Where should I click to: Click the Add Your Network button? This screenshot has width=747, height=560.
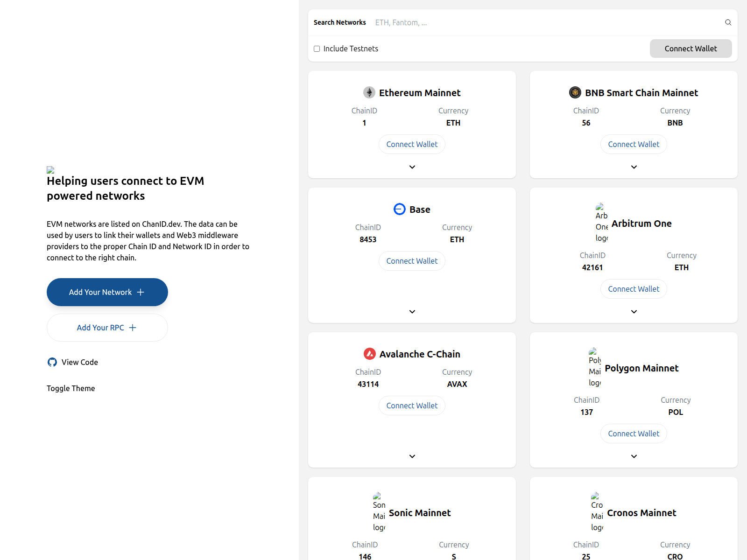[x=107, y=292]
